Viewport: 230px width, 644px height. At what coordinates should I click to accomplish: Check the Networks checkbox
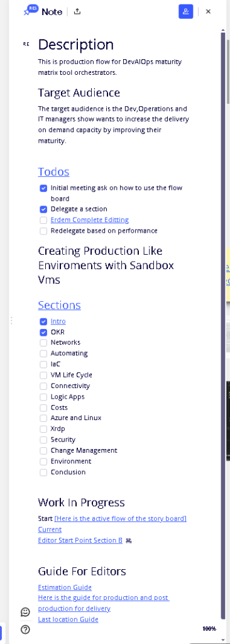coord(43,343)
